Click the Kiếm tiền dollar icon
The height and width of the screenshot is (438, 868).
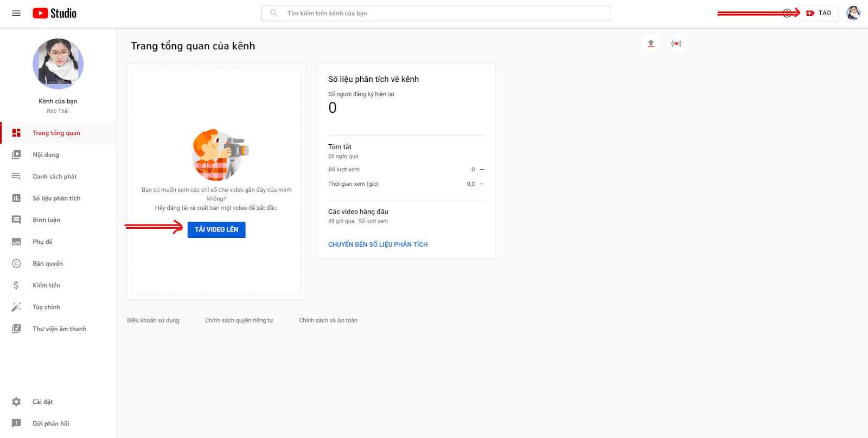[16, 285]
